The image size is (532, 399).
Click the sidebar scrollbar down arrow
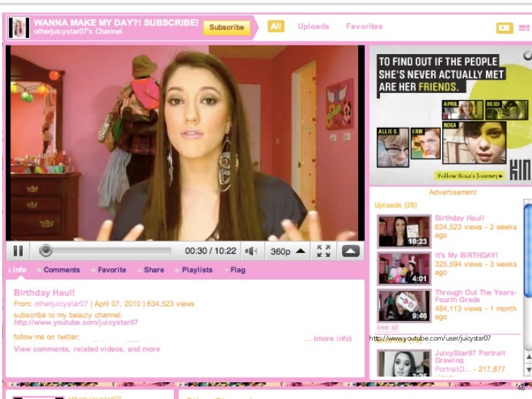pos(528,369)
